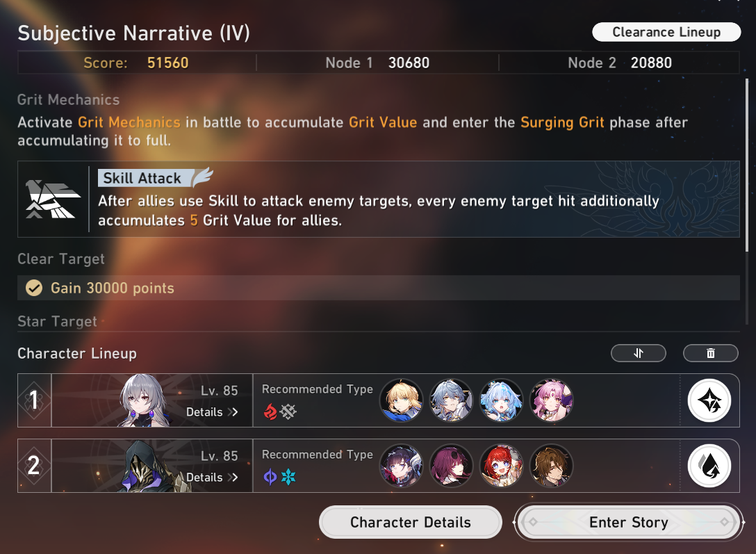Select the blonde recommended character in row 1
756x554 pixels.
click(x=401, y=400)
